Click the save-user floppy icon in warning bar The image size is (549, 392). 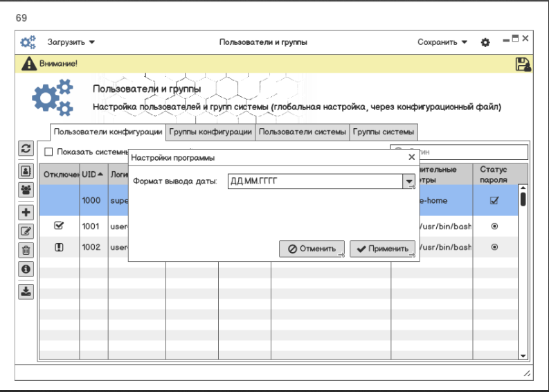(523, 64)
